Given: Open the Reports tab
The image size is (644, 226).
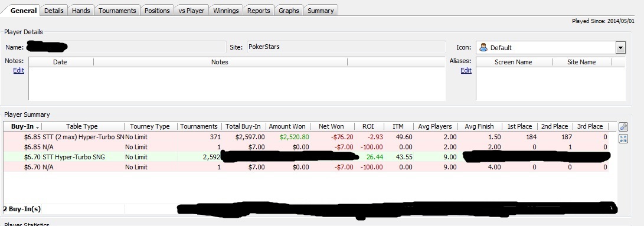Looking at the screenshot, I should (x=259, y=11).
